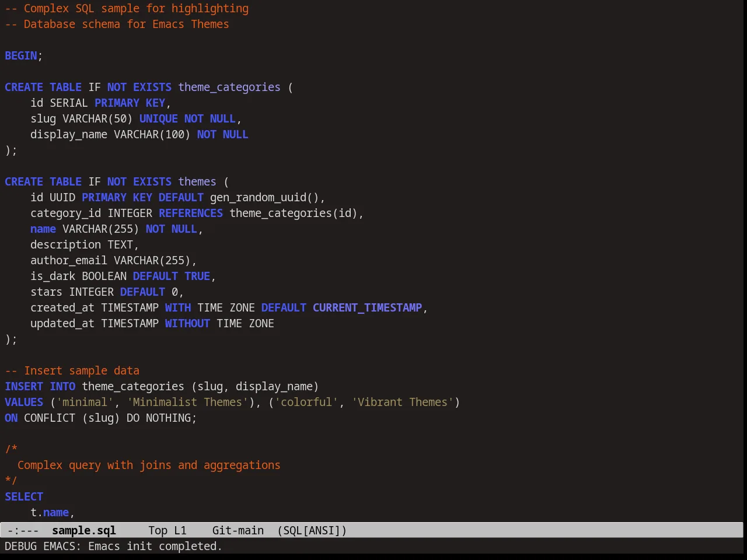747x560 pixels.
Task: Click t.name in the SELECT list
Action: [x=50, y=512]
